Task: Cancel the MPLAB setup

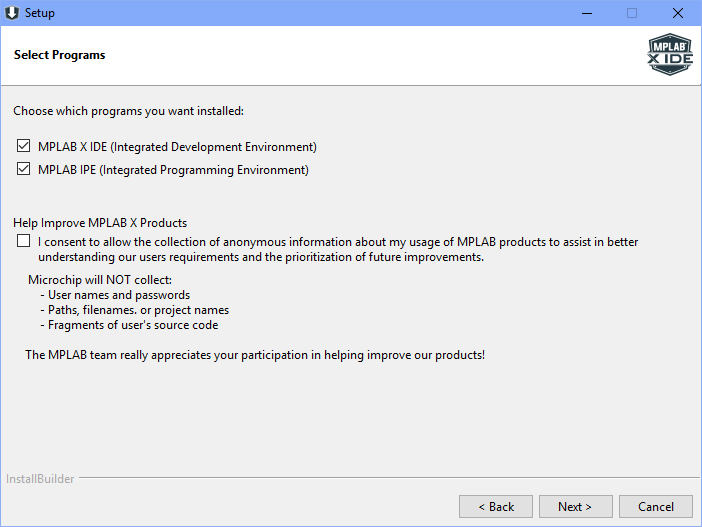Action: (x=655, y=506)
